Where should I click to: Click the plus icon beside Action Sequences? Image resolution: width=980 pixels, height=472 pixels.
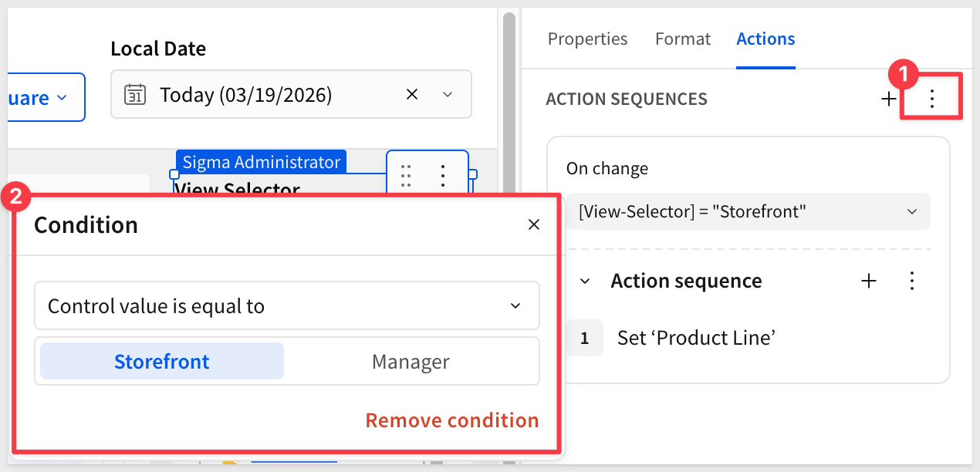coord(889,99)
